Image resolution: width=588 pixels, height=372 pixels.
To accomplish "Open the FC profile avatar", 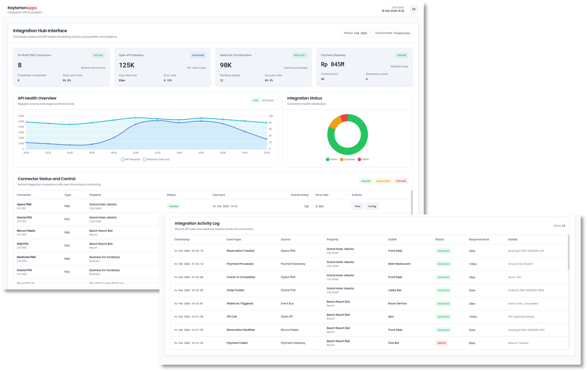I will click(x=414, y=9).
